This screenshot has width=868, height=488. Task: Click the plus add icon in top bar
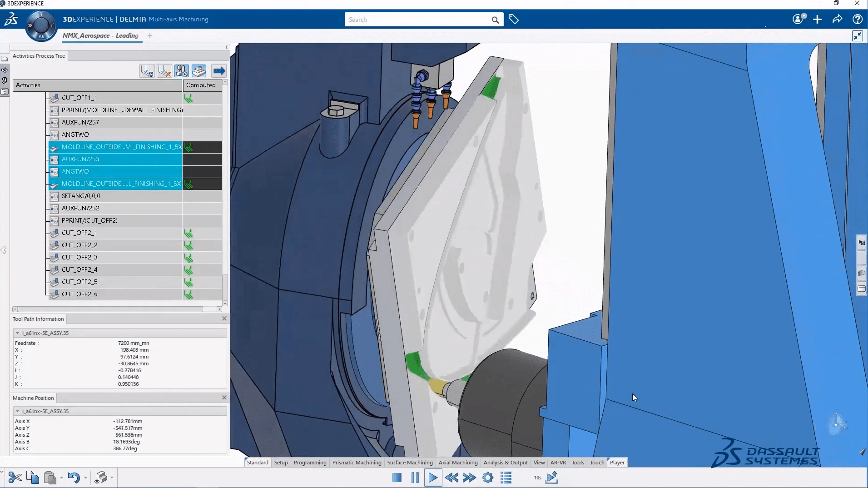click(x=817, y=19)
